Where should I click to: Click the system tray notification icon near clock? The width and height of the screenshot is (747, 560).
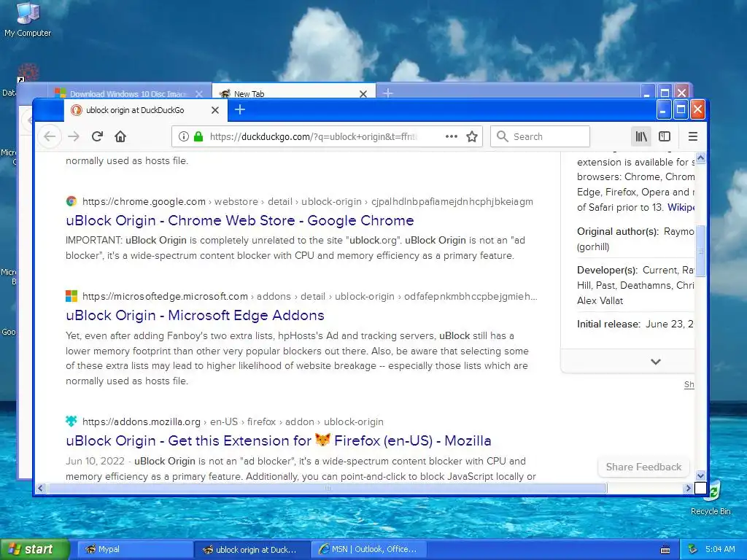coord(692,549)
